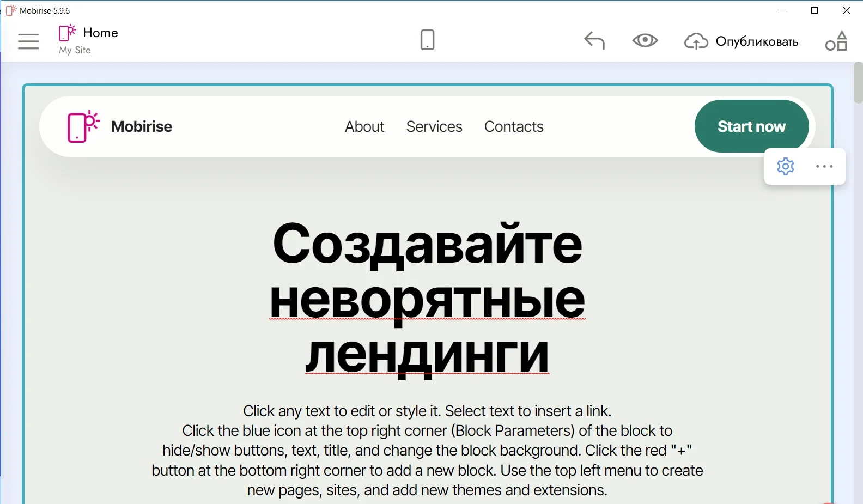
Task: Click the Contacts menu item
Action: [514, 126]
